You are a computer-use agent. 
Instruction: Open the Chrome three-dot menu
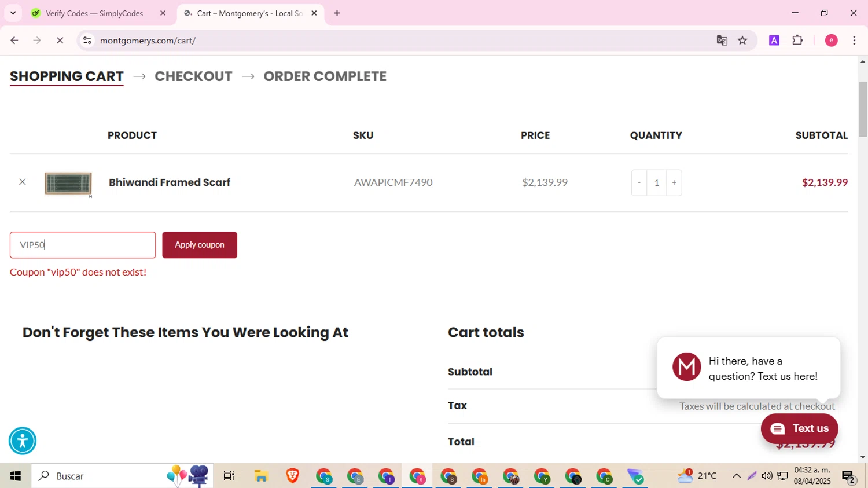point(854,41)
